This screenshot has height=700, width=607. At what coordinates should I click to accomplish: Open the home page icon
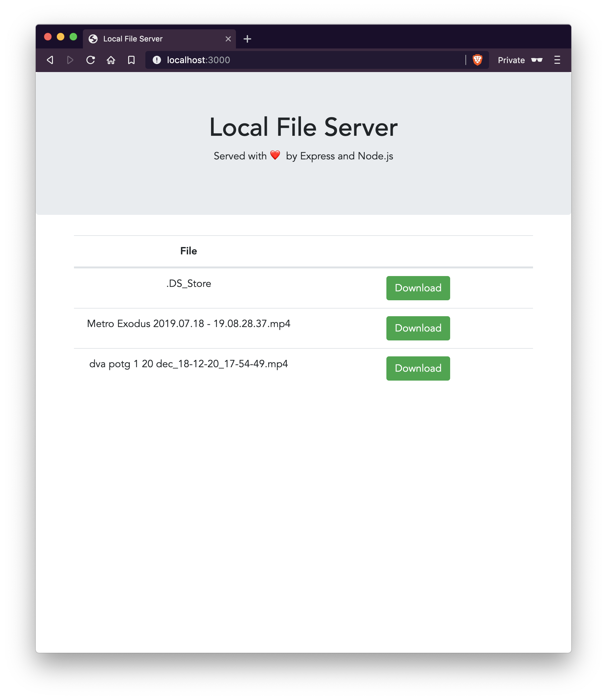(x=111, y=60)
